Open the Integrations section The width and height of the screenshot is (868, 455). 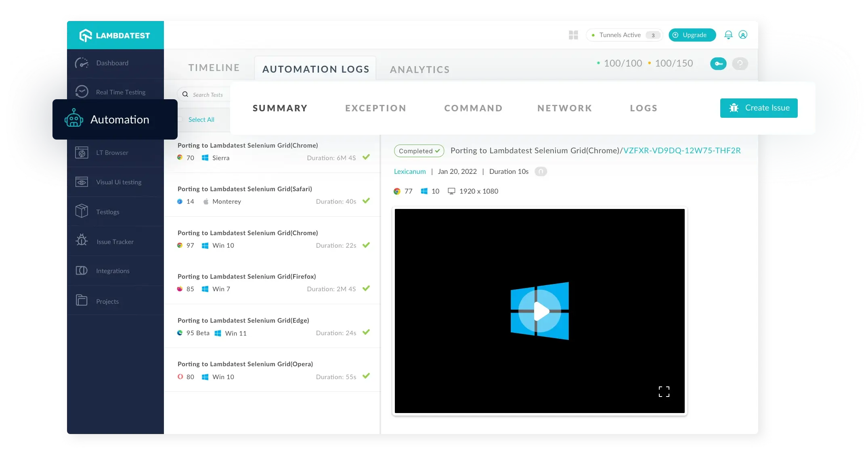(x=113, y=270)
